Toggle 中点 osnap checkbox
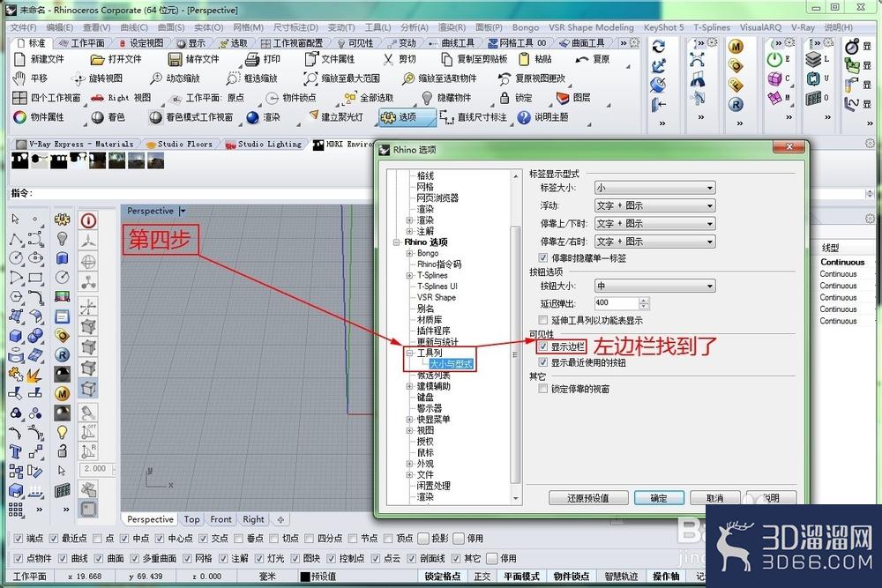The height and width of the screenshot is (588, 882). 124,538
